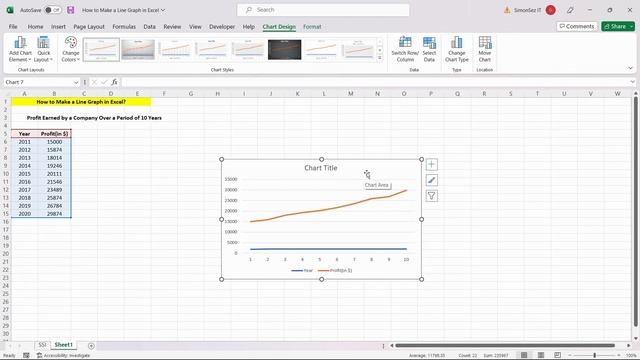
Task: Open the Home tab
Action: pyautogui.click(x=36, y=27)
